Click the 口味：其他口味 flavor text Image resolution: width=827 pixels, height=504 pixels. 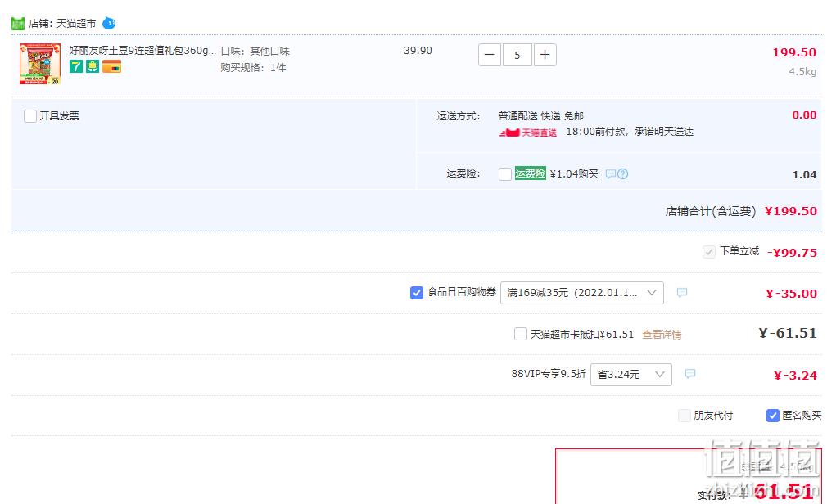click(255, 52)
